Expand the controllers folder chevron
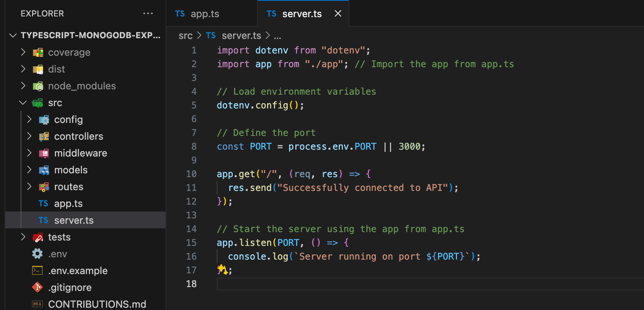This screenshot has height=310, width=644. click(29, 136)
